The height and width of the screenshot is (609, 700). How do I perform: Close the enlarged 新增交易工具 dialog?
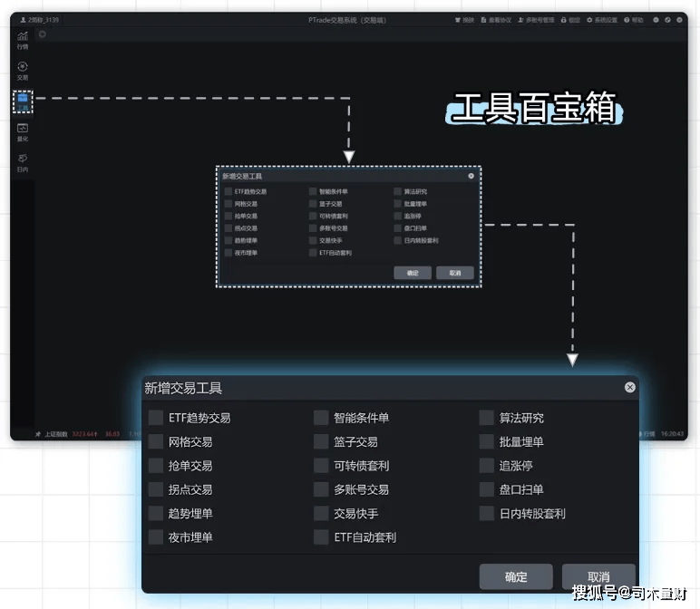click(x=629, y=387)
